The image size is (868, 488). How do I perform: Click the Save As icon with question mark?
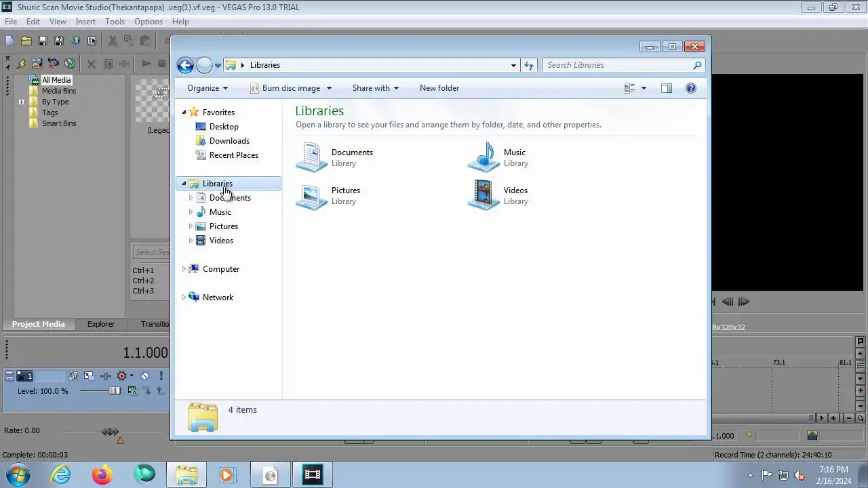pos(58,41)
